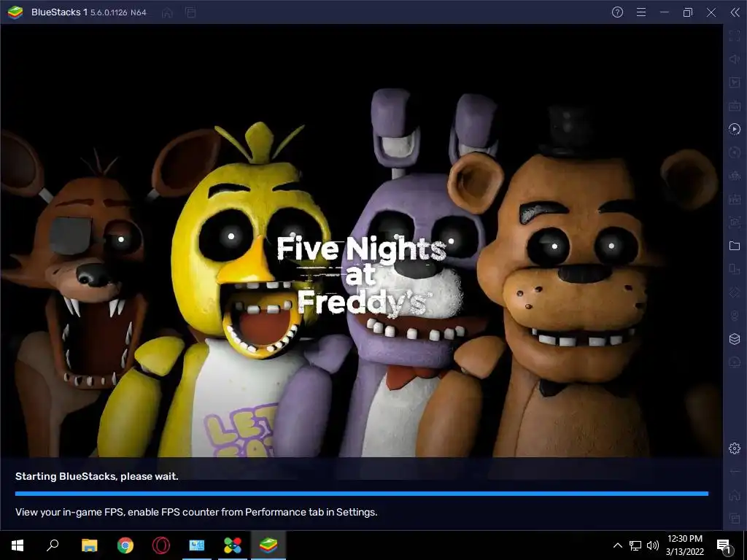Click the blue loading progress bar
This screenshot has width=747, height=560.
362,494
